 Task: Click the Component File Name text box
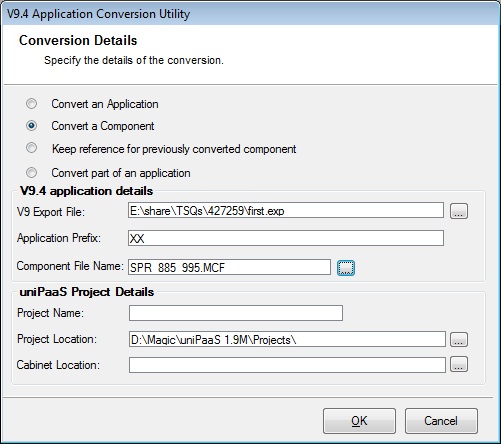coord(229,267)
